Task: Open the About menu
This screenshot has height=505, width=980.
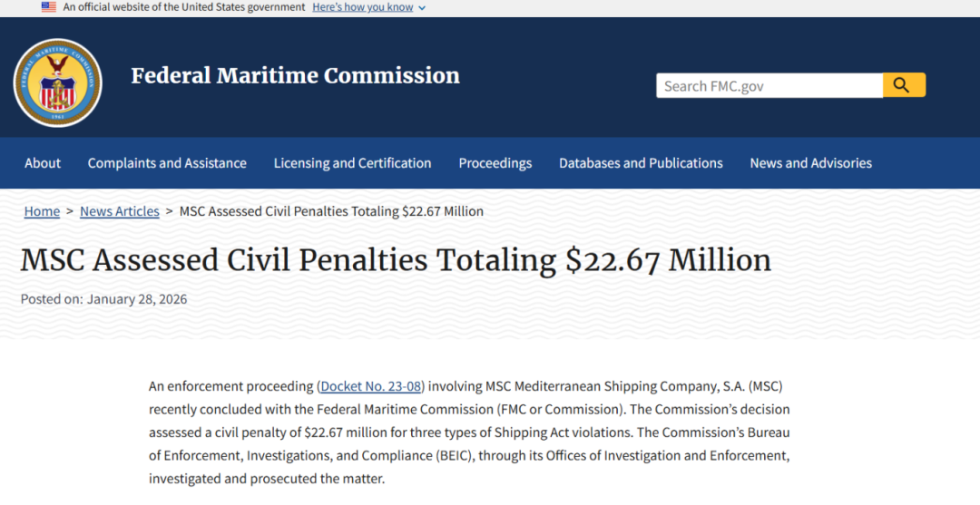Action: (43, 163)
